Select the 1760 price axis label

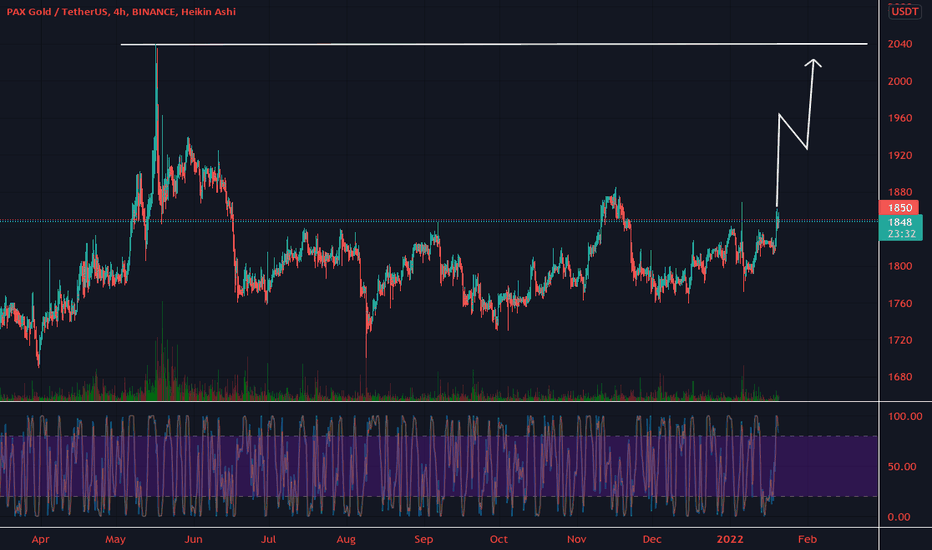899,303
